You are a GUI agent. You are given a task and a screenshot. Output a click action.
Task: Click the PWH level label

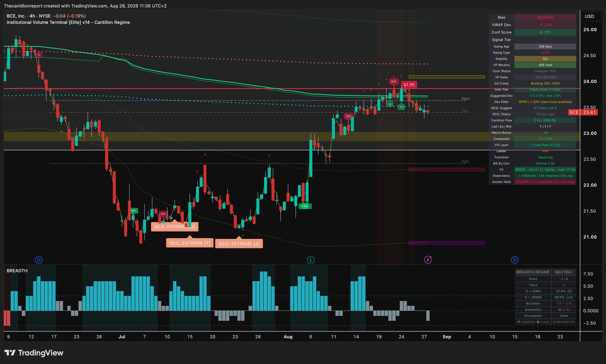pos(466,99)
